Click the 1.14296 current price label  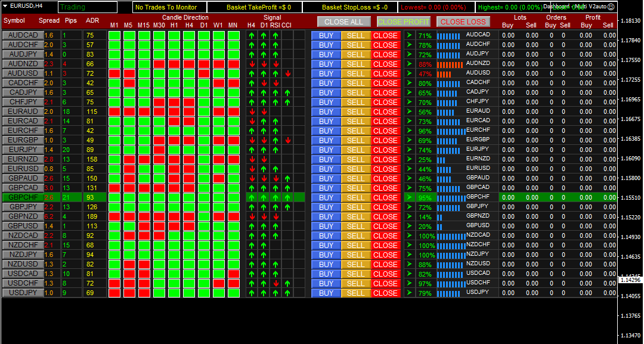tap(630, 280)
